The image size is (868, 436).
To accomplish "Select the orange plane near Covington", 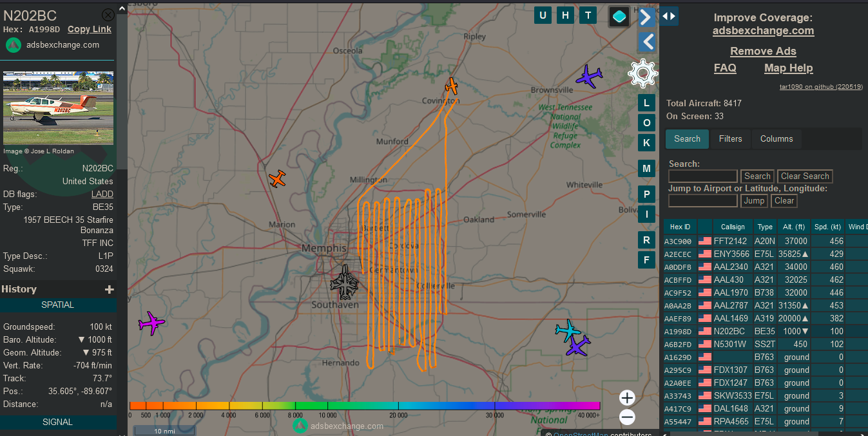I will point(452,86).
